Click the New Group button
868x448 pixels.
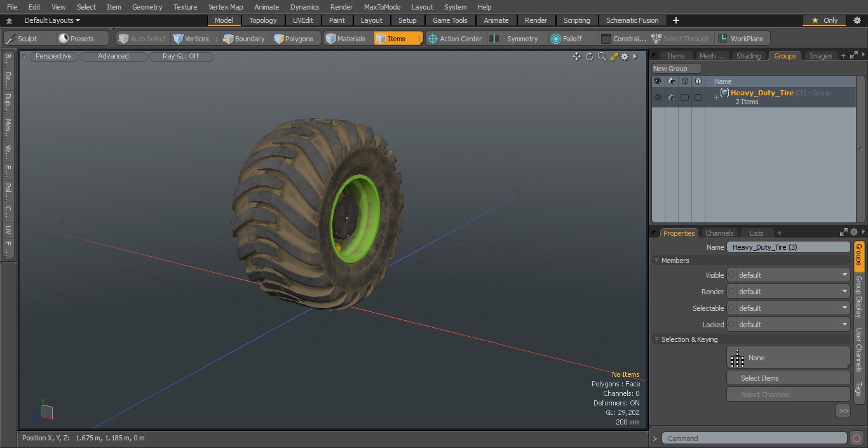[x=676, y=69]
